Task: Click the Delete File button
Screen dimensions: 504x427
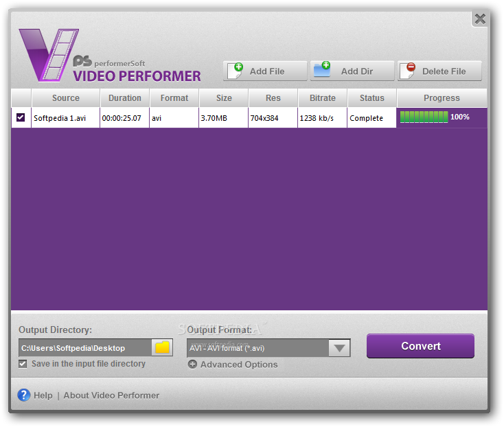Action: pyautogui.click(x=439, y=71)
